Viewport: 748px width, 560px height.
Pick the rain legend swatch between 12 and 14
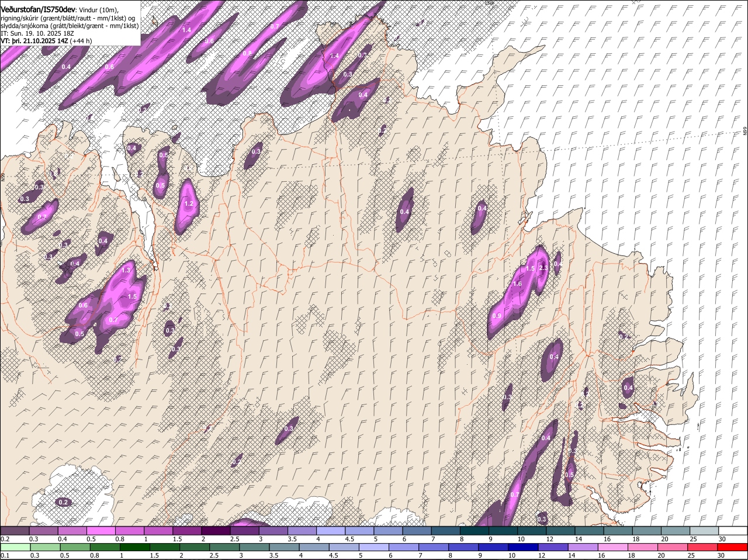coord(554,547)
